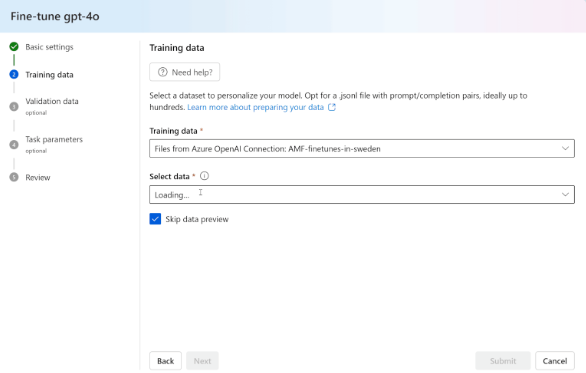Screen dimensions: 586x373
Task: Click the Need help? button
Action: point(185,72)
